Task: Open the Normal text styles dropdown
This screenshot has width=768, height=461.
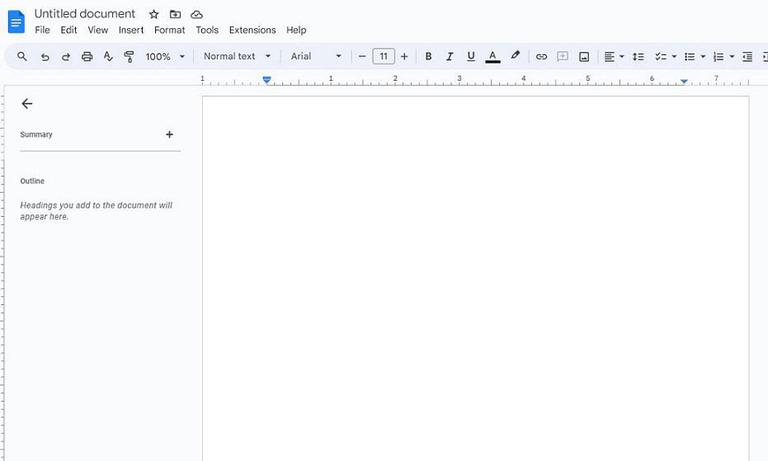Action: pyautogui.click(x=237, y=56)
